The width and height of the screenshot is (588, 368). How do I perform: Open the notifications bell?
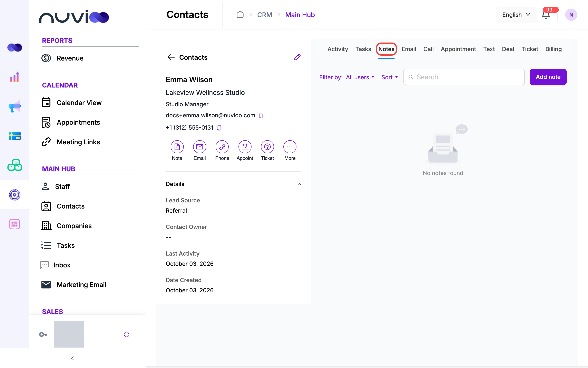click(546, 15)
